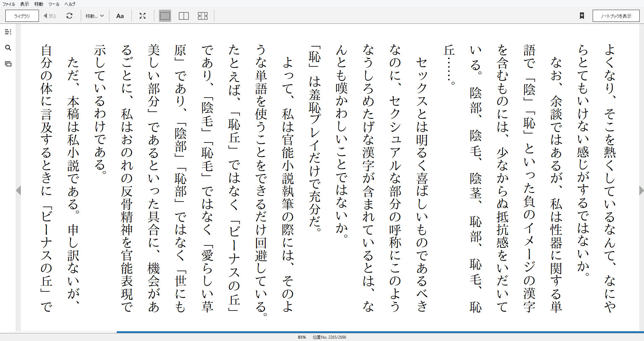This screenshot has width=644, height=341.
Task: Open the ファイル menu
Action: click(x=8, y=4)
